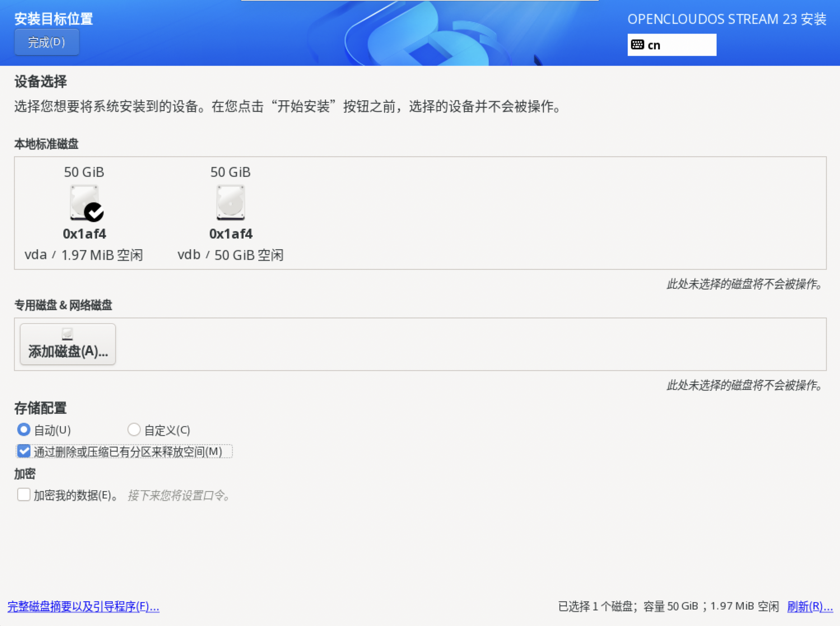
Task: Click the 加密 section heading
Action: (25, 474)
